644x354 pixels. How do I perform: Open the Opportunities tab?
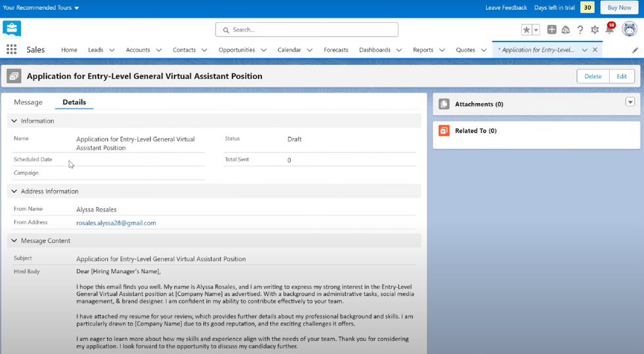click(237, 50)
